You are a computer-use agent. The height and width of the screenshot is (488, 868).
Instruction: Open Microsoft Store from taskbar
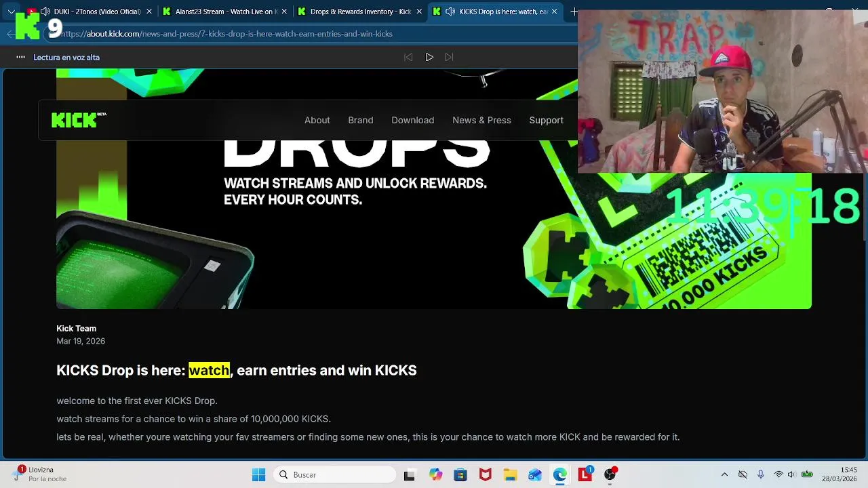click(460, 475)
